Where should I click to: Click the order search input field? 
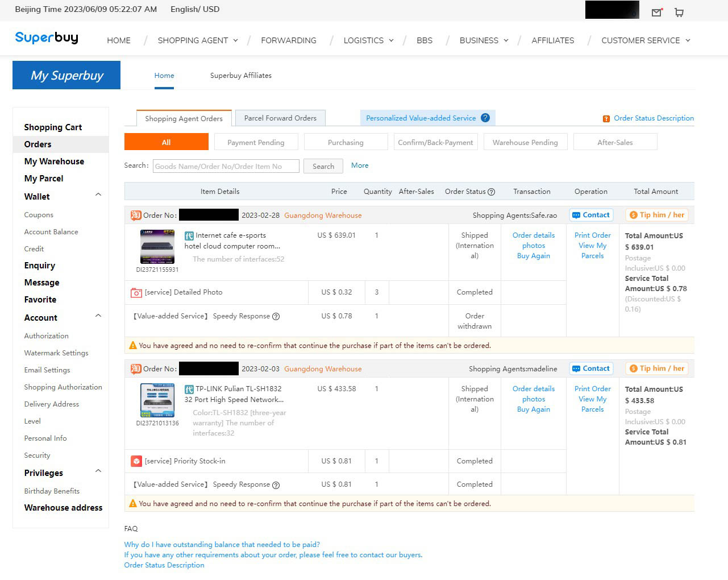click(x=226, y=166)
